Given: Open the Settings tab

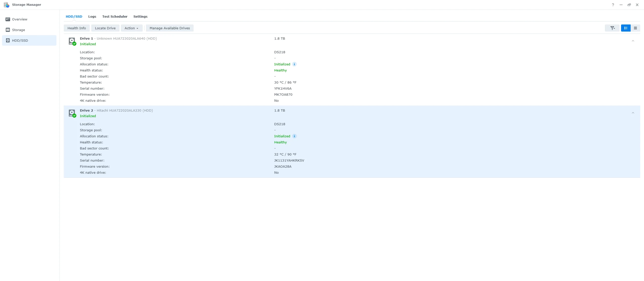Looking at the screenshot, I should [140, 16].
